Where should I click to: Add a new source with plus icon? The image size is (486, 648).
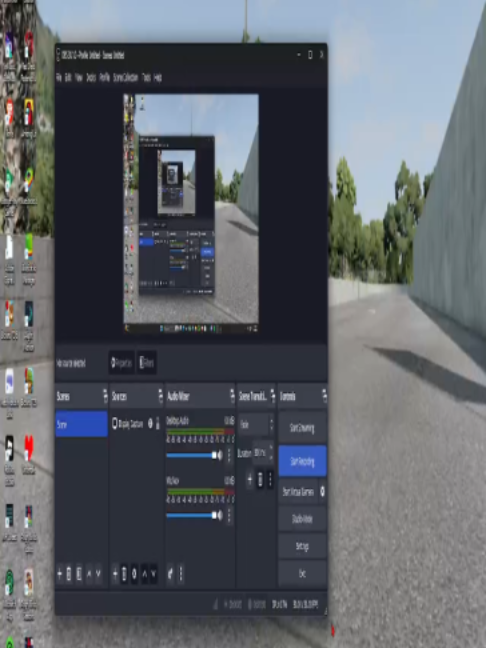click(115, 574)
